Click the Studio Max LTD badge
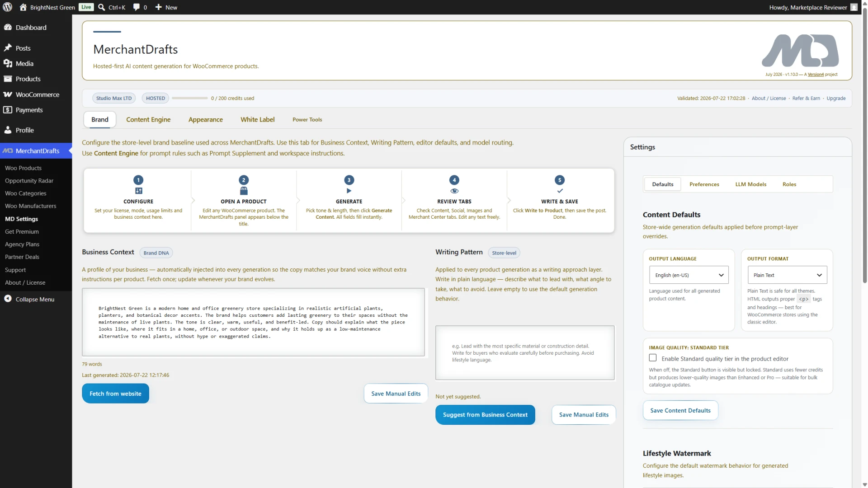Image resolution: width=868 pixels, height=488 pixels. coord(114,98)
